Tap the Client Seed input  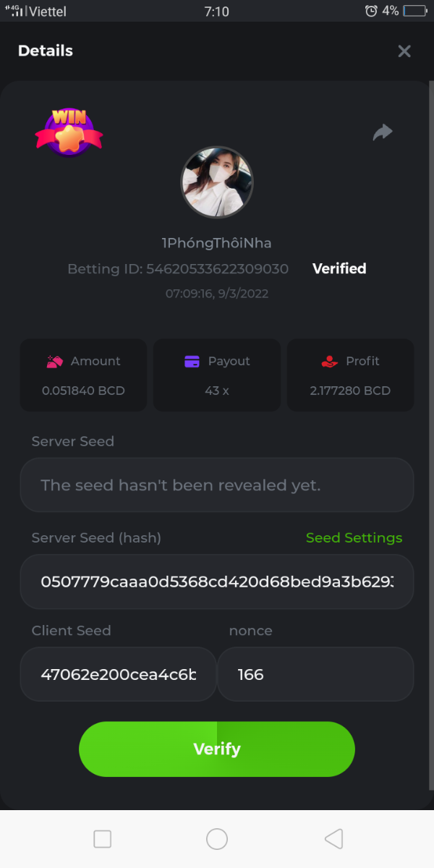click(x=118, y=674)
